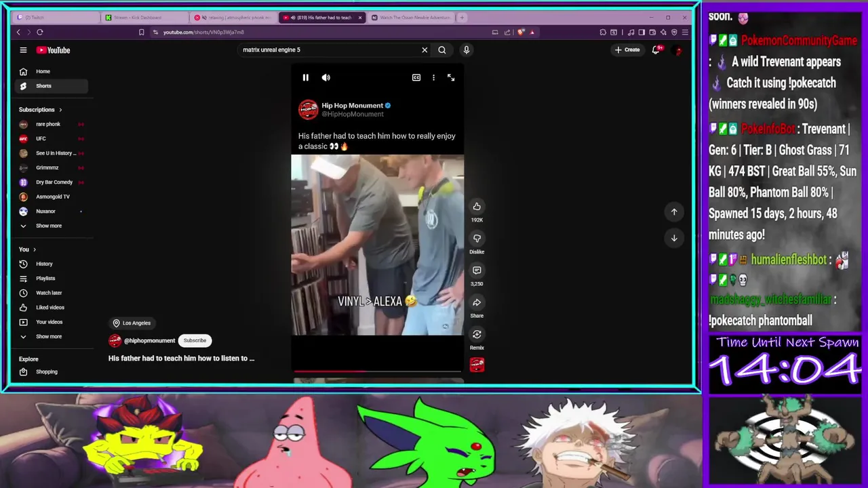Image resolution: width=868 pixels, height=488 pixels.
Task: Go to the YouTube logo home link
Action: (x=53, y=50)
